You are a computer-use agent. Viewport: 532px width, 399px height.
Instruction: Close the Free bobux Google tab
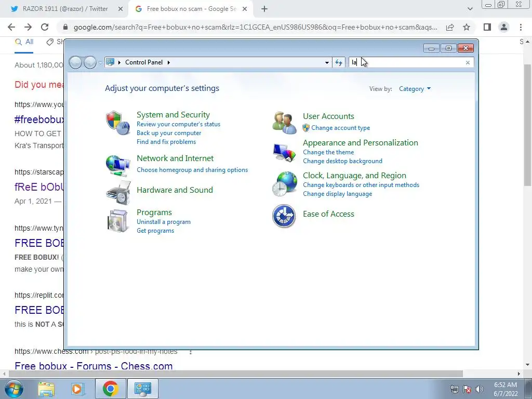[x=245, y=9]
